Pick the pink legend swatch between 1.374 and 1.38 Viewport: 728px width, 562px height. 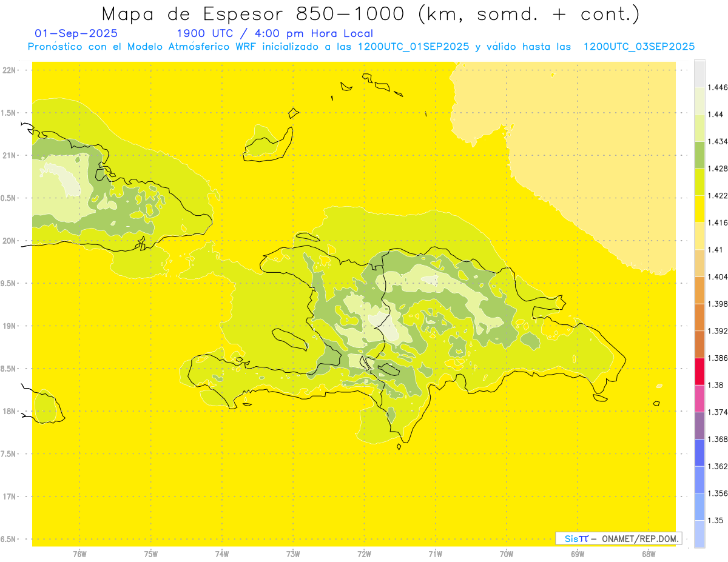(x=699, y=398)
